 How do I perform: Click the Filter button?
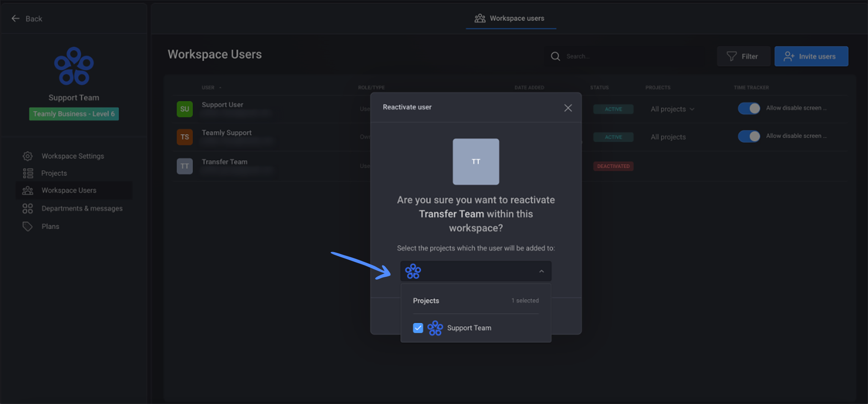(744, 57)
